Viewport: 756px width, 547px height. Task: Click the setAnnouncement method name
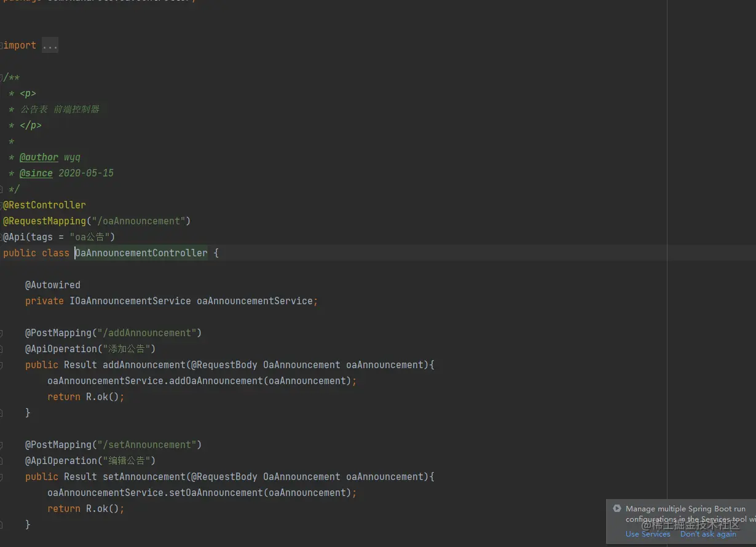(x=144, y=477)
